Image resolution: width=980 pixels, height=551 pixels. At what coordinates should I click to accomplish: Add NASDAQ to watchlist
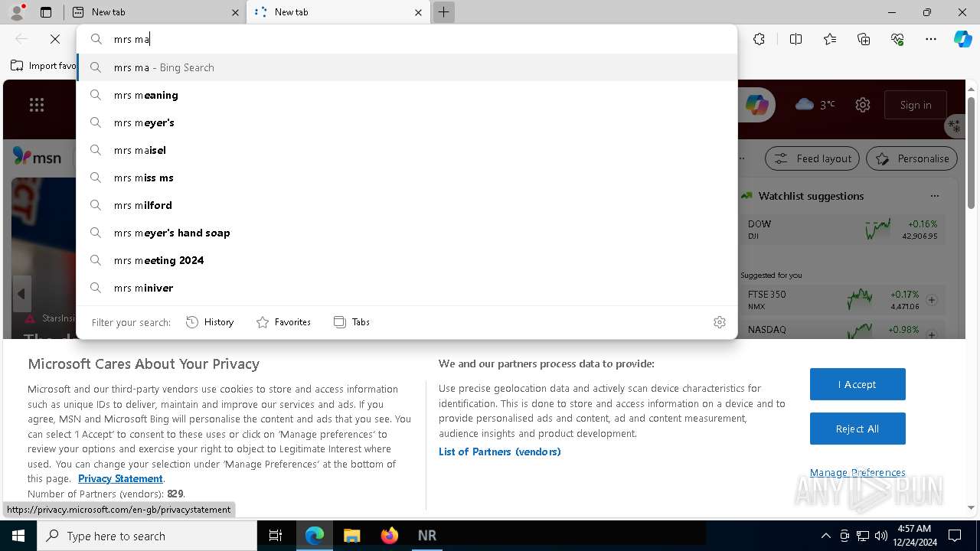point(932,335)
